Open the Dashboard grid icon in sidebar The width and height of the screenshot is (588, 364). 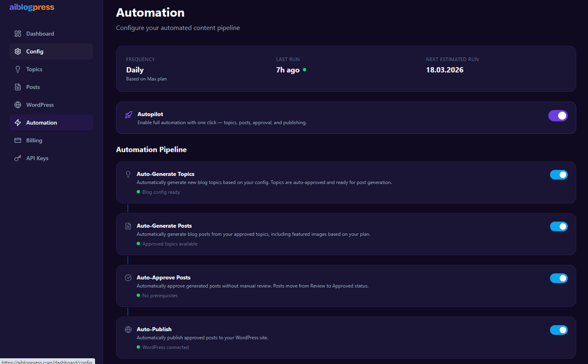point(18,33)
